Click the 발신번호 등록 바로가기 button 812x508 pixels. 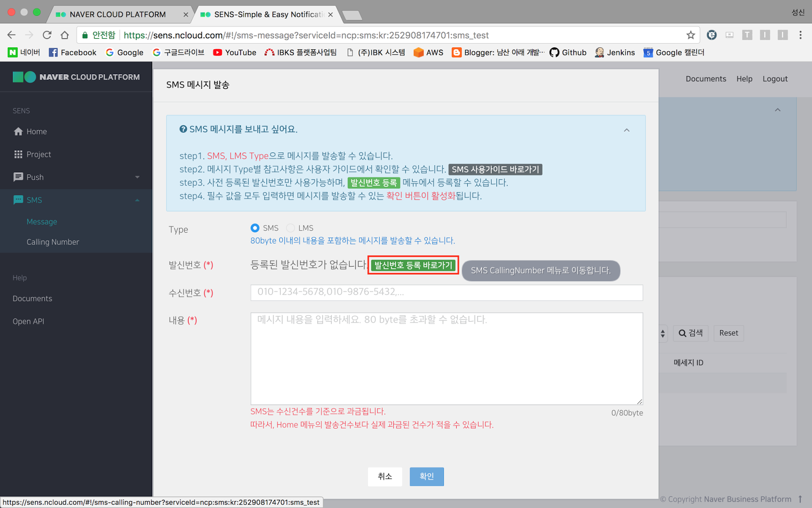click(413, 265)
